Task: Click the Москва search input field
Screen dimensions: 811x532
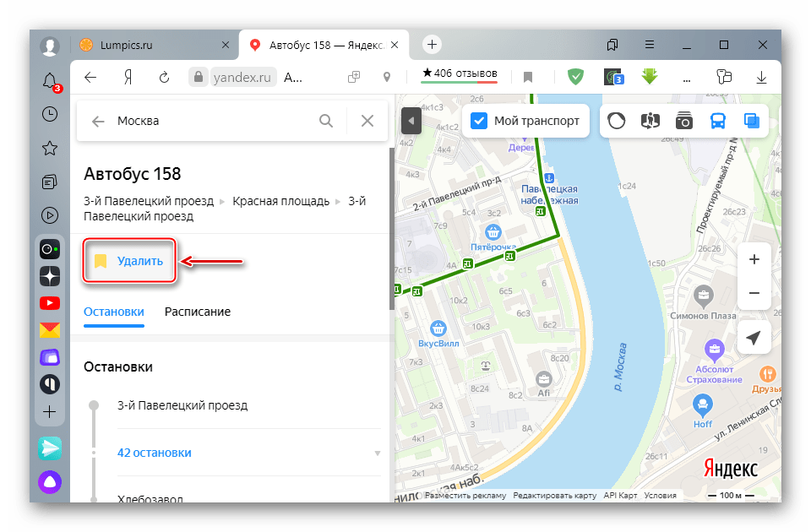Action: click(x=211, y=121)
